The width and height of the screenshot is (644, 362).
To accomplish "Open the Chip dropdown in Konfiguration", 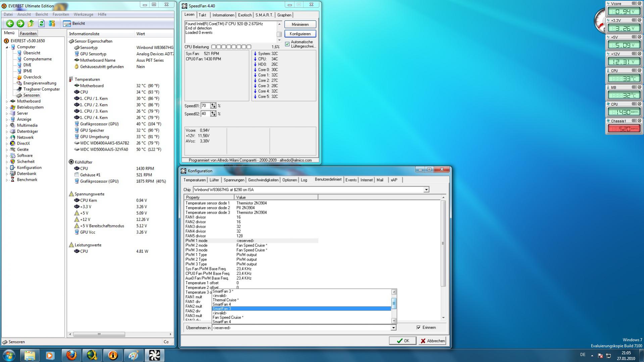I will (x=426, y=190).
